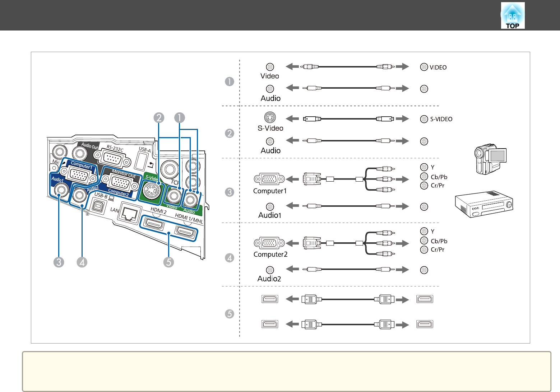Click the jack icon above Audio2 label
The width and height of the screenshot is (560, 392).
pyautogui.click(x=270, y=270)
